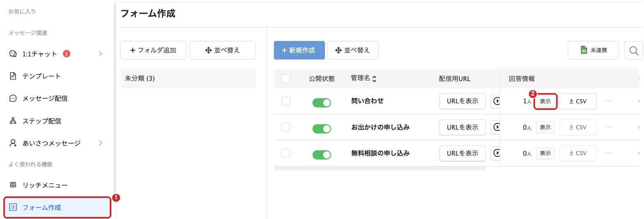Click 表示 button in 問い合わせ row
The width and height of the screenshot is (644, 219).
(x=545, y=101)
